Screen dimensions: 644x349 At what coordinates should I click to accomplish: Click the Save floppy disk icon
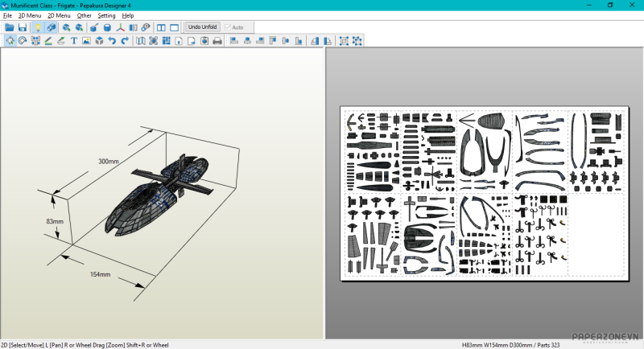click(23, 27)
